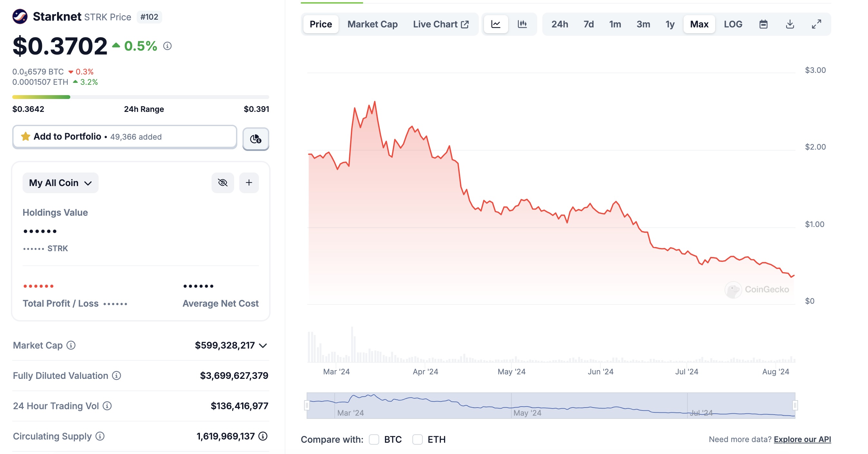Open the My All Coin dropdown
This screenshot has height=454, width=868.
click(60, 183)
